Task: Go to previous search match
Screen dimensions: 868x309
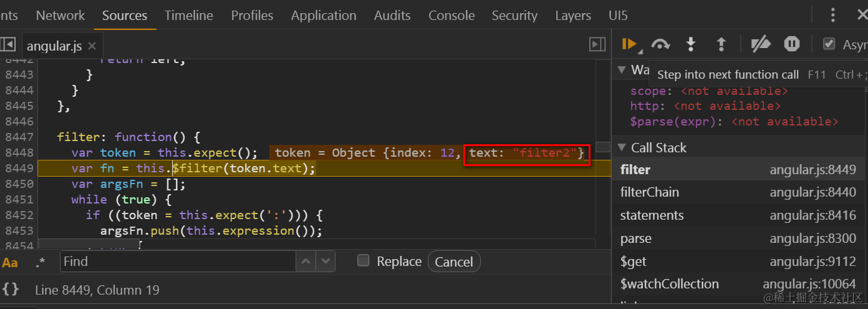Action: click(306, 262)
